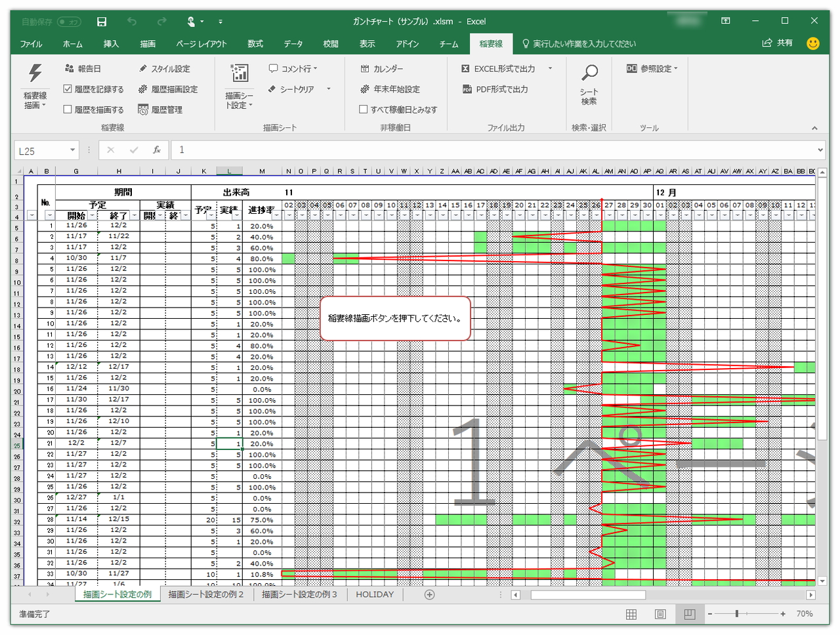Open the HOLIDAY sheet tab
Screen dimensions: 840x635
[375, 594]
